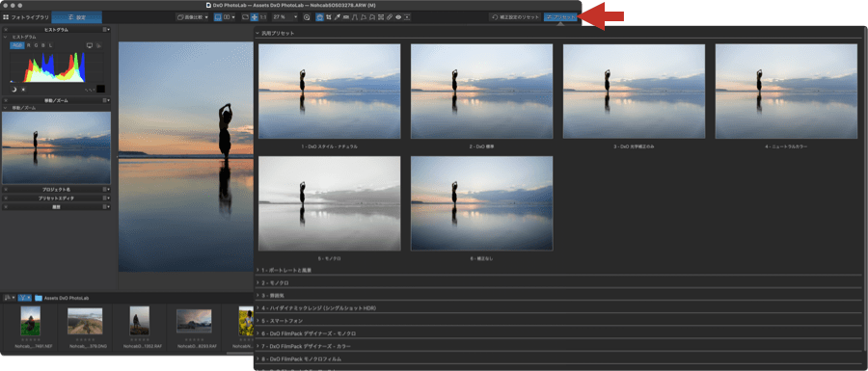
Task: Apply preset 5 - モノクロ
Action: point(330,203)
